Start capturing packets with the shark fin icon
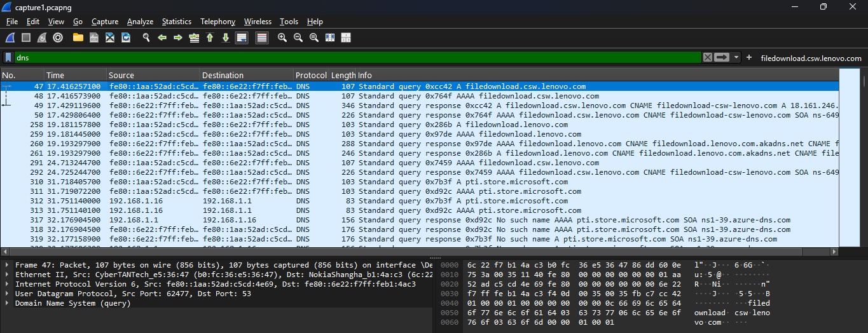This screenshot has height=333, width=868. (x=11, y=38)
